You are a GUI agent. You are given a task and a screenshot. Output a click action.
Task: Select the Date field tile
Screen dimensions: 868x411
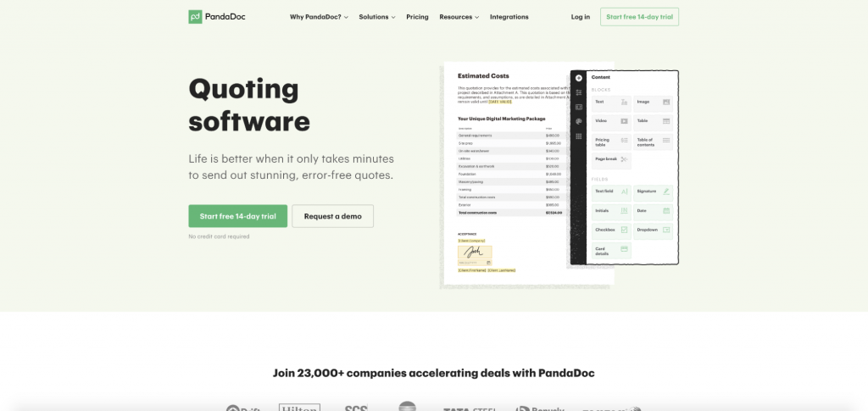(x=654, y=211)
